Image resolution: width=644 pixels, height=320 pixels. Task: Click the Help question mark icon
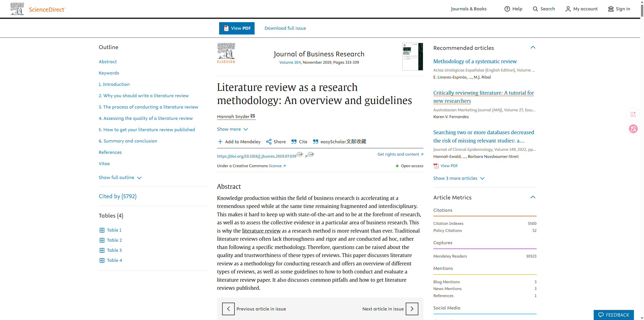pyautogui.click(x=507, y=9)
